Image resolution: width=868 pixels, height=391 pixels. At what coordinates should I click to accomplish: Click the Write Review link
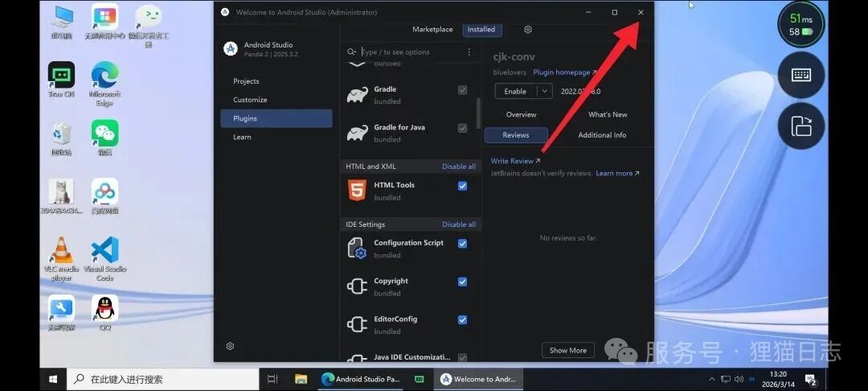(x=515, y=161)
